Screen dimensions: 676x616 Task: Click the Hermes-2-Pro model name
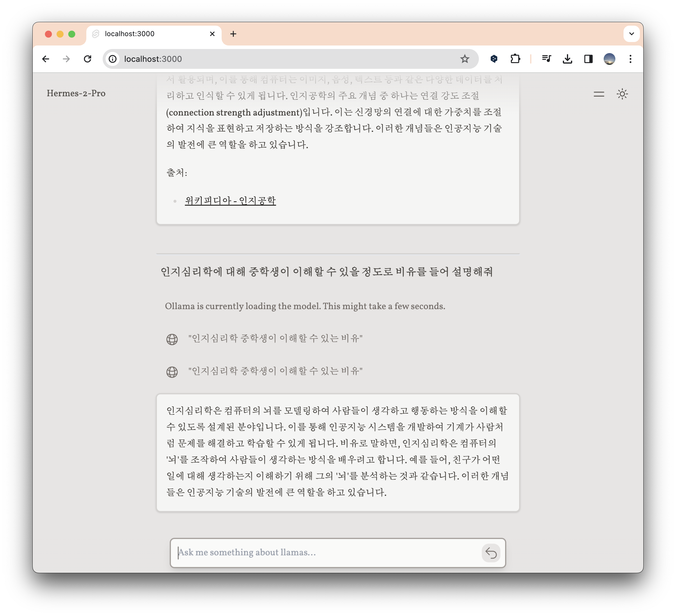click(x=76, y=93)
